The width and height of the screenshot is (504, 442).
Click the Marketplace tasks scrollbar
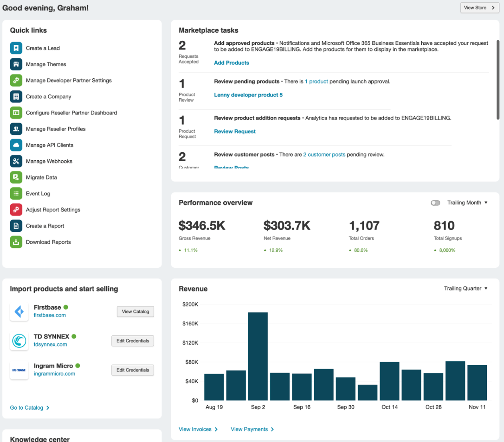tap(498, 80)
